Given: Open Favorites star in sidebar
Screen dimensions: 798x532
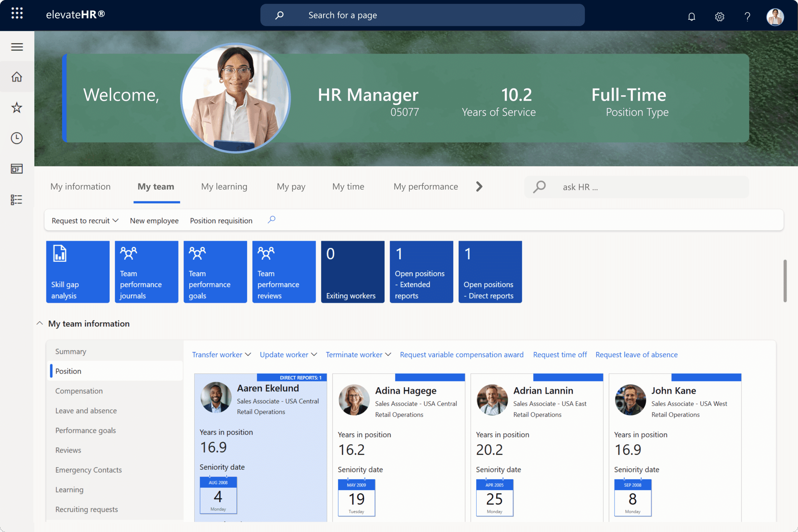Looking at the screenshot, I should click(17, 108).
